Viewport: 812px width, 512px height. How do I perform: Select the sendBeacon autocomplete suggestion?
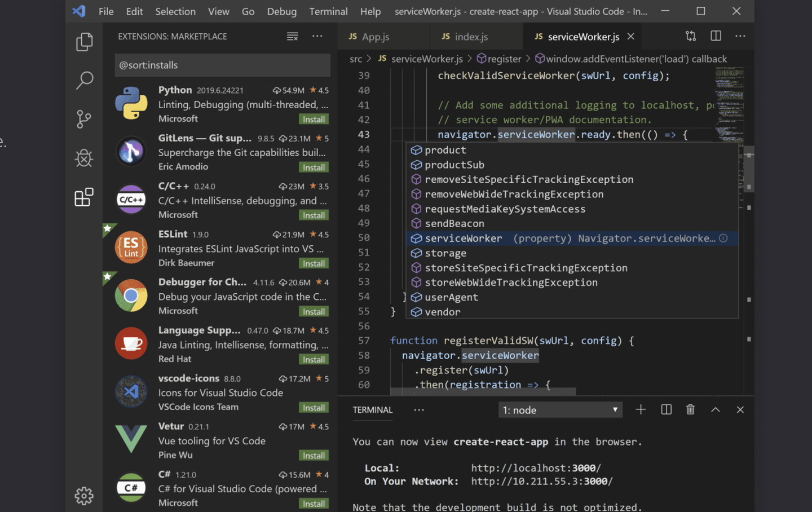[572, 224]
